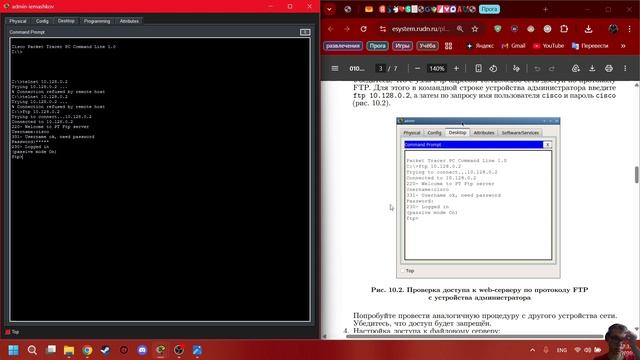Print the PDF document

click(609, 69)
